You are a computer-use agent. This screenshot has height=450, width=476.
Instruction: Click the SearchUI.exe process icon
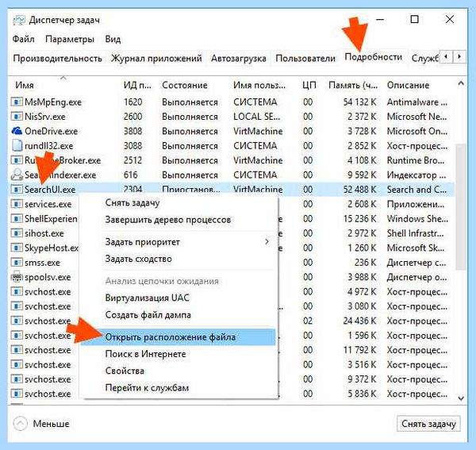17,189
